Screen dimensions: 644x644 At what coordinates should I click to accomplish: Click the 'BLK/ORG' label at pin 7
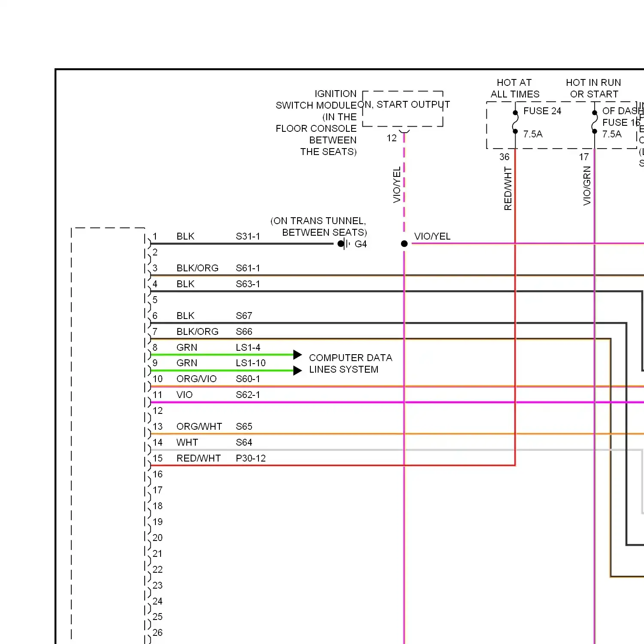click(197, 331)
